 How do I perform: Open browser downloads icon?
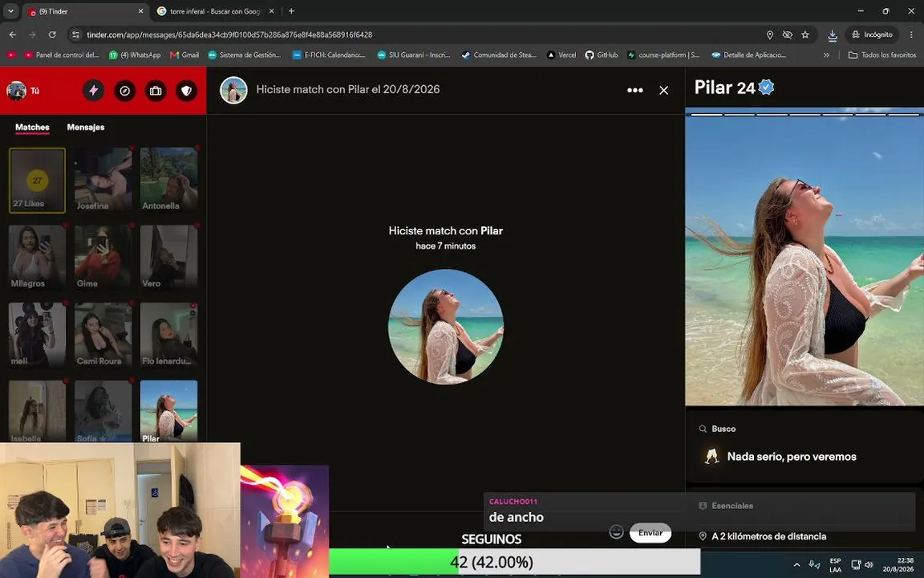tap(832, 35)
